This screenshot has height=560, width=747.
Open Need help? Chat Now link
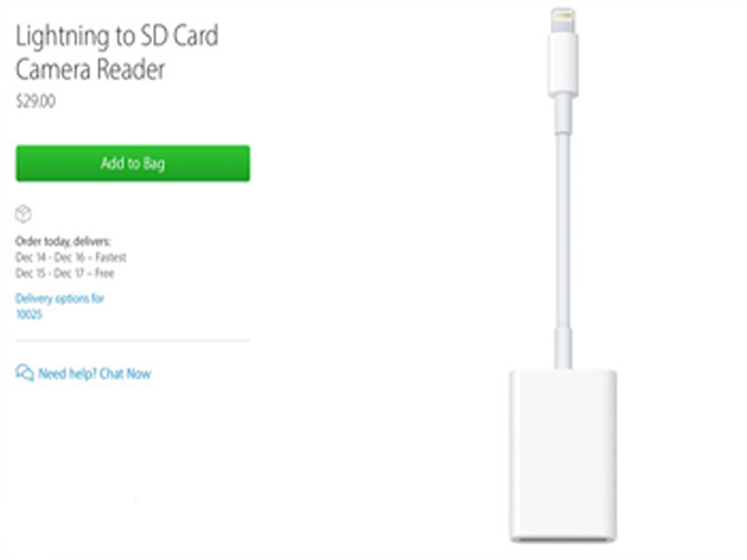(94, 373)
